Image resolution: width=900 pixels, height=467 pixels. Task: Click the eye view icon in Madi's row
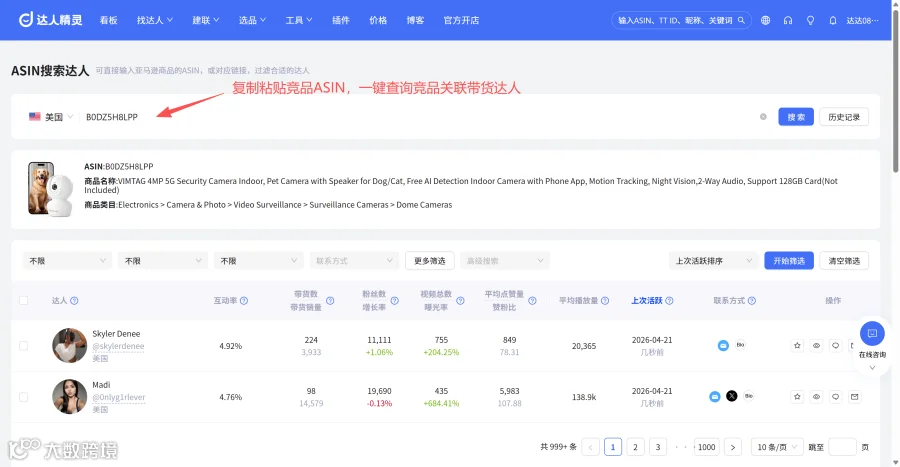point(816,396)
